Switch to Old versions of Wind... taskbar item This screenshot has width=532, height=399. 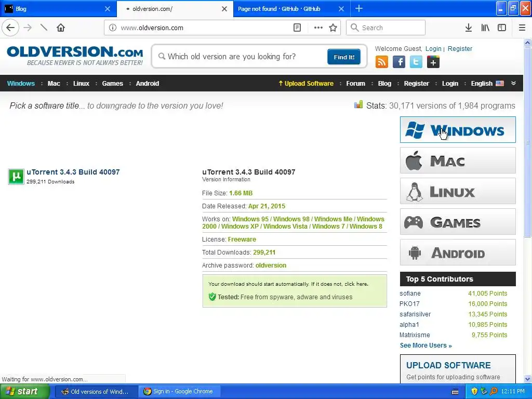tap(96, 392)
